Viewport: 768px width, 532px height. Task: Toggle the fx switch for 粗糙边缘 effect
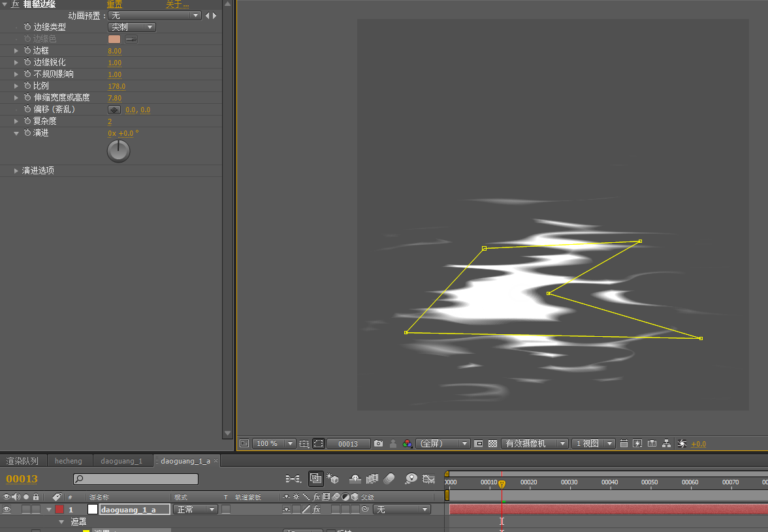pyautogui.click(x=15, y=4)
